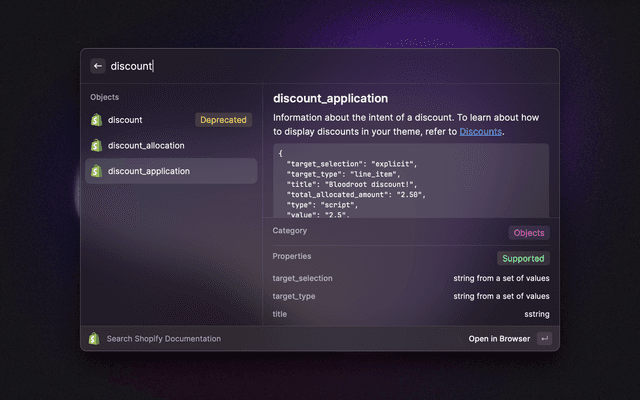Click the Shopify icon beside discount
The image size is (640, 400).
point(97,120)
